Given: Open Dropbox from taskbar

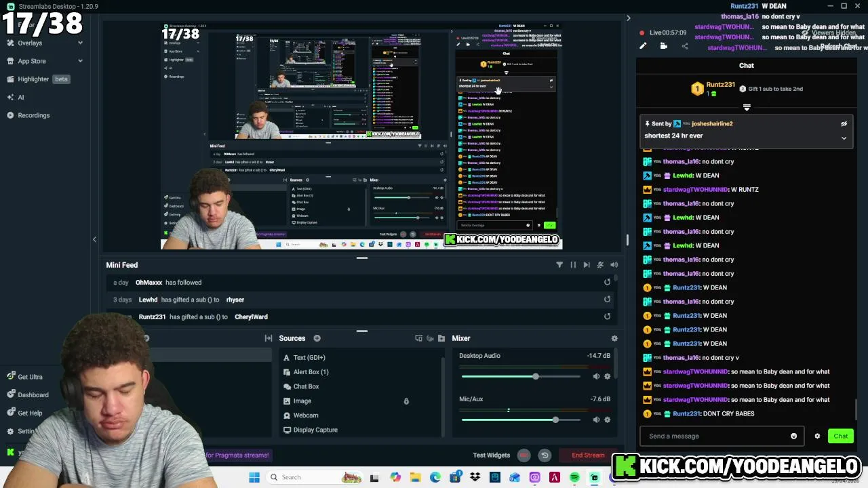Looking at the screenshot, I should point(475,478).
